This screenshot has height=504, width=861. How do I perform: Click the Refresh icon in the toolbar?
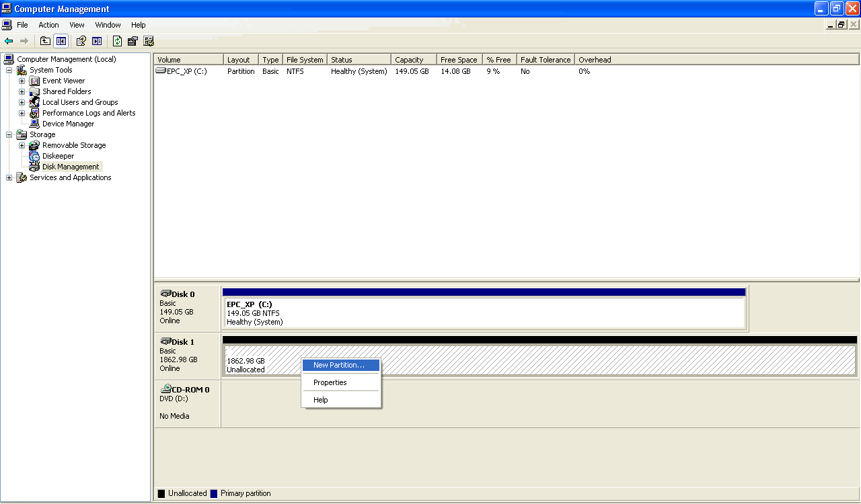pyautogui.click(x=117, y=41)
